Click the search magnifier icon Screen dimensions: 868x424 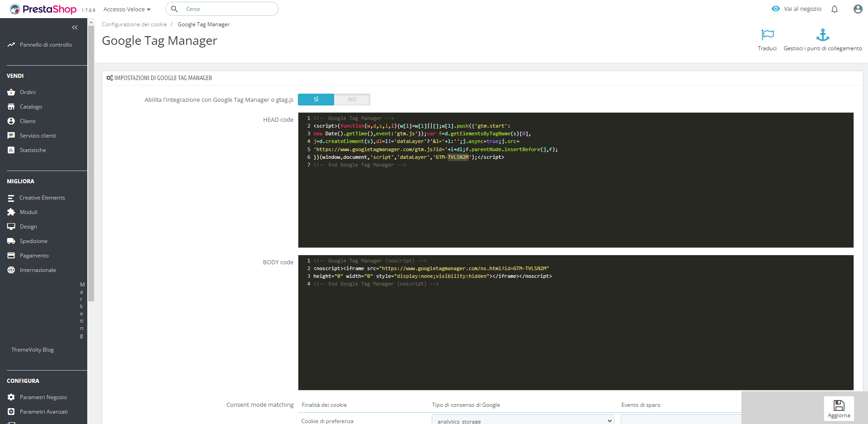point(174,9)
